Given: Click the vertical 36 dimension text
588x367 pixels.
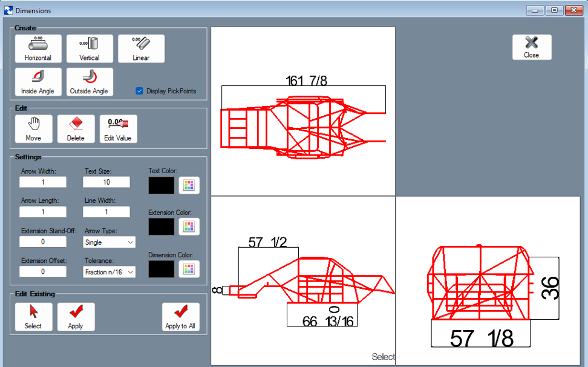Looking at the screenshot, I should (550, 288).
